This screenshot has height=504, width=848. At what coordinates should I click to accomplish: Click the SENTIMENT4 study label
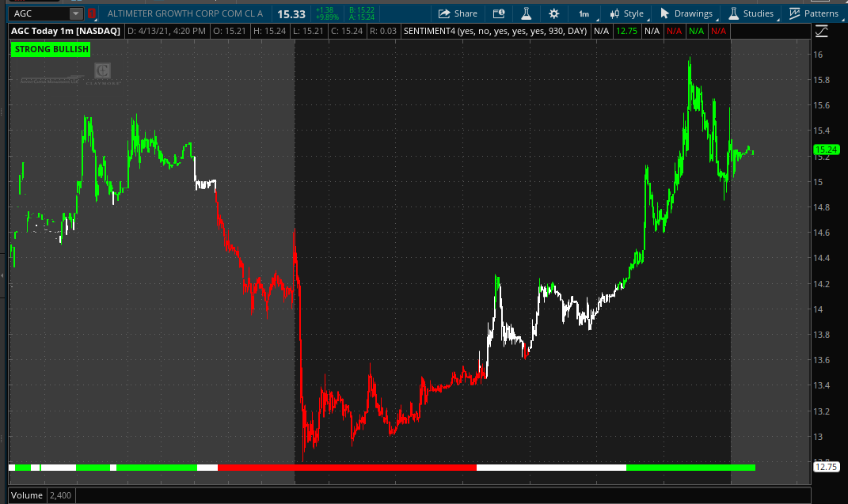tap(496, 31)
